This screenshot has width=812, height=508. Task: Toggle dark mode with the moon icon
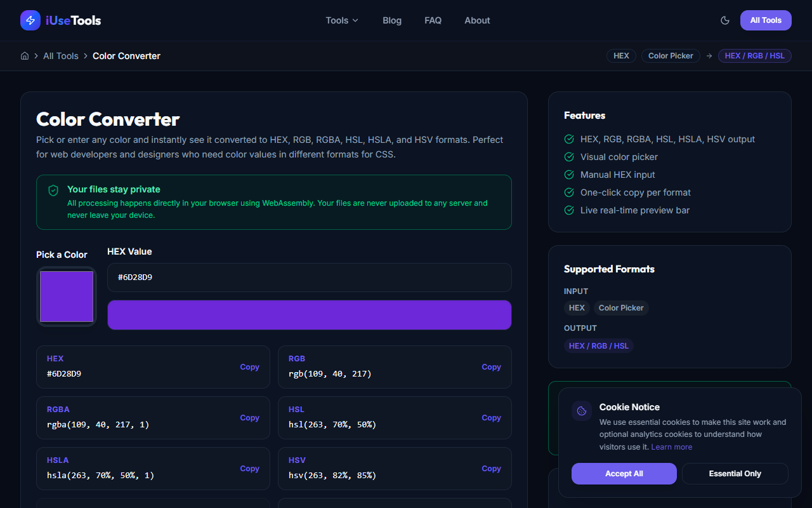(725, 20)
